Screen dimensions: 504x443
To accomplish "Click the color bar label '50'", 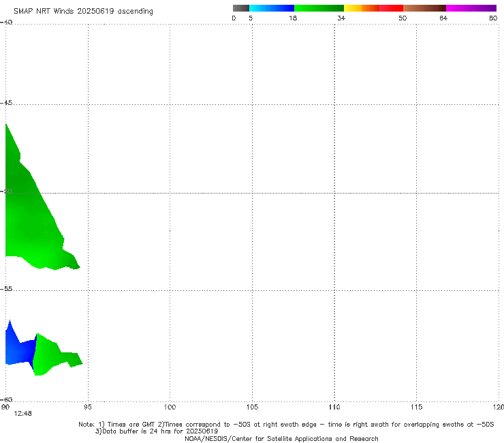I will point(403,18).
